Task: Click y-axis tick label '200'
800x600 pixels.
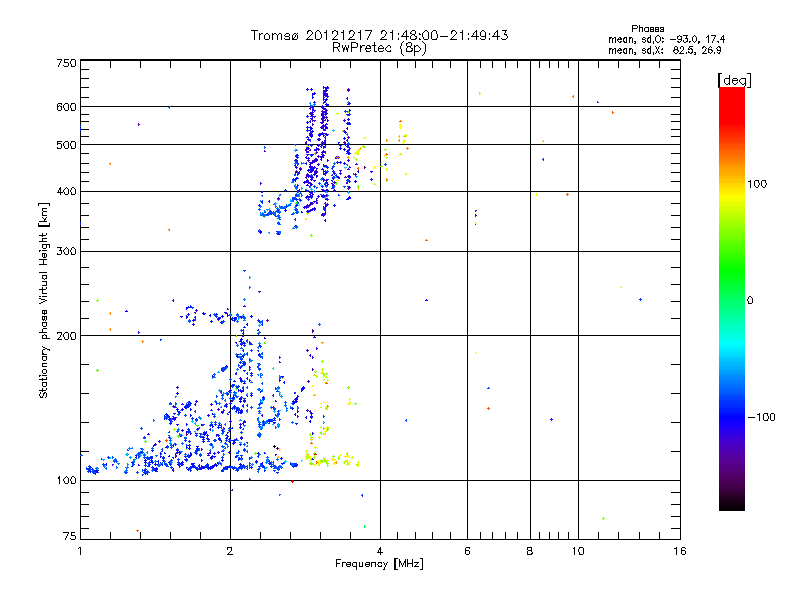Action: pyautogui.click(x=66, y=336)
